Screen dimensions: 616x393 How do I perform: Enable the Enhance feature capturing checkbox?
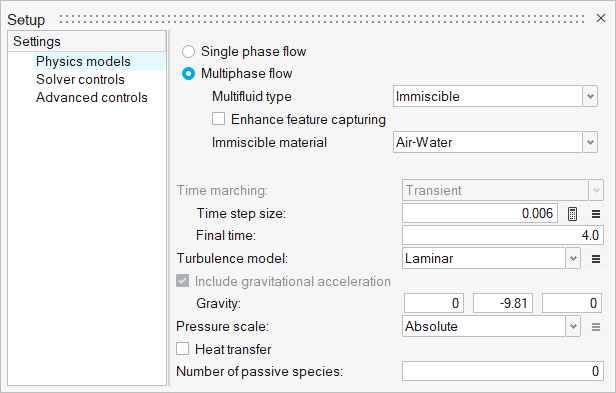tap(218, 119)
